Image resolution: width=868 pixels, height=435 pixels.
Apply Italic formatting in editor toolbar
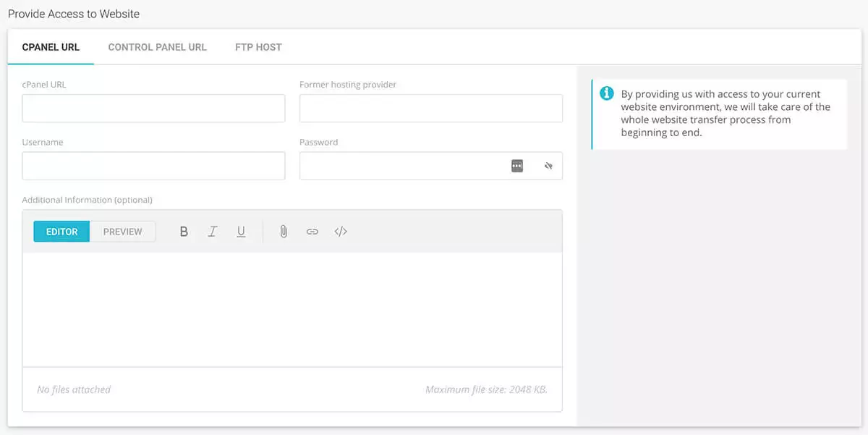coord(213,232)
